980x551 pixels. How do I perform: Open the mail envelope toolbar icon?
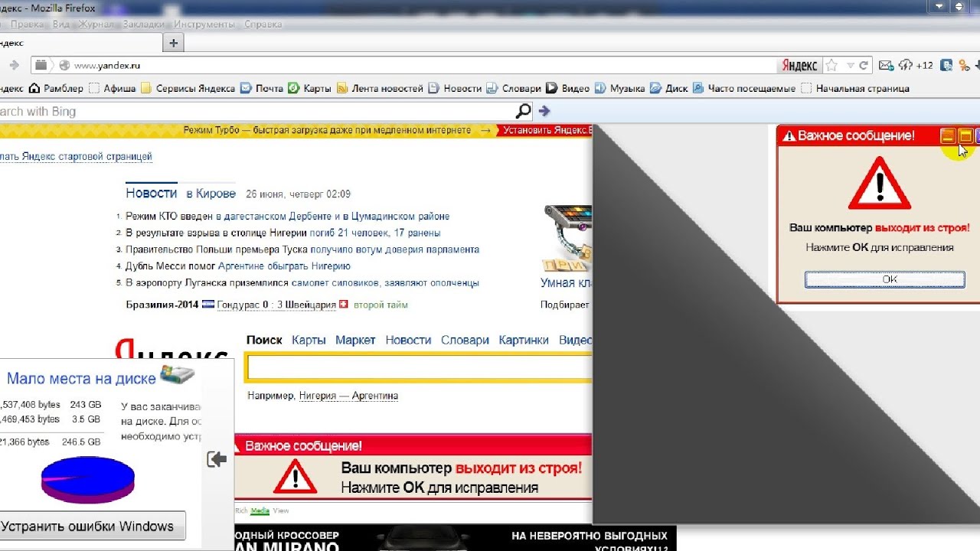[x=886, y=66]
